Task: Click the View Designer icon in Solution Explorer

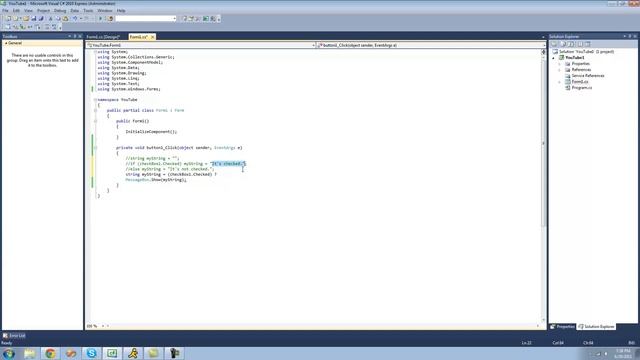Action: tap(588, 44)
